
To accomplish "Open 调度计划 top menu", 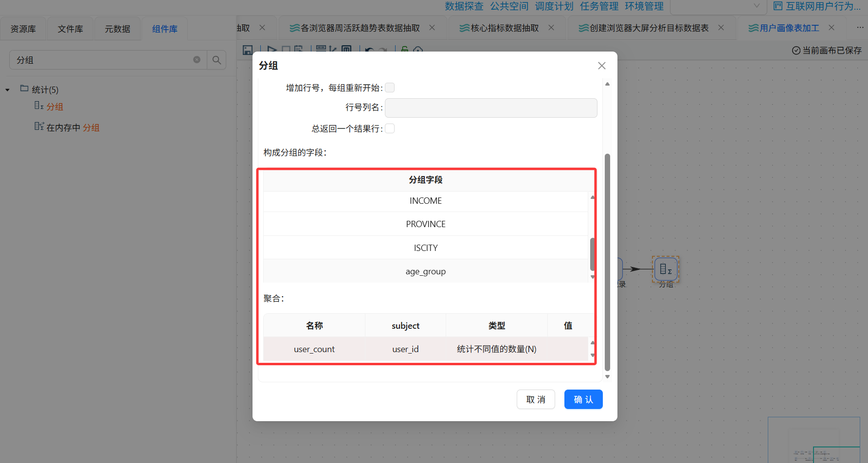I will [554, 6].
